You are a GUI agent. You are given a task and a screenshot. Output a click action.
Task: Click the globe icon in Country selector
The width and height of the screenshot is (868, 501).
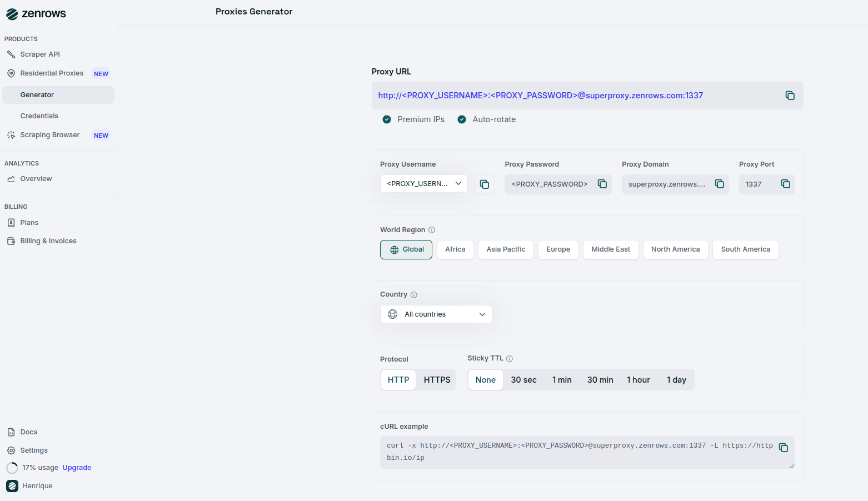tap(393, 314)
